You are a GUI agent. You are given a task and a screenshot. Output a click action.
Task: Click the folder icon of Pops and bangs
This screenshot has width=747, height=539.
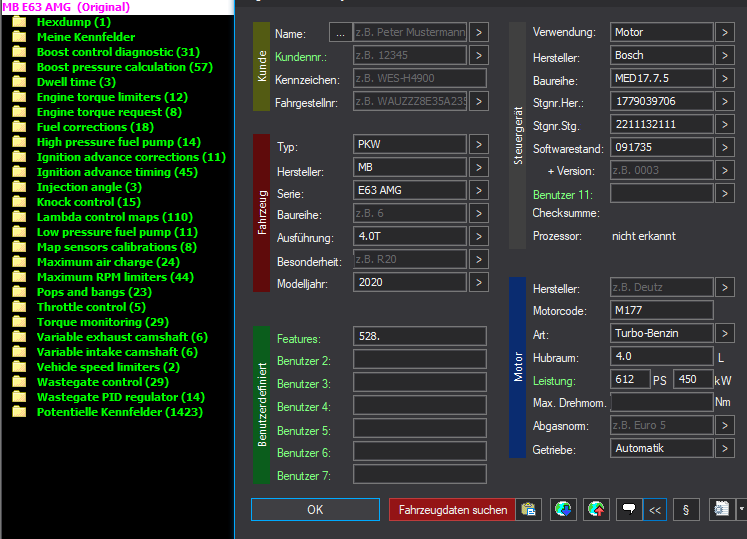coord(19,292)
